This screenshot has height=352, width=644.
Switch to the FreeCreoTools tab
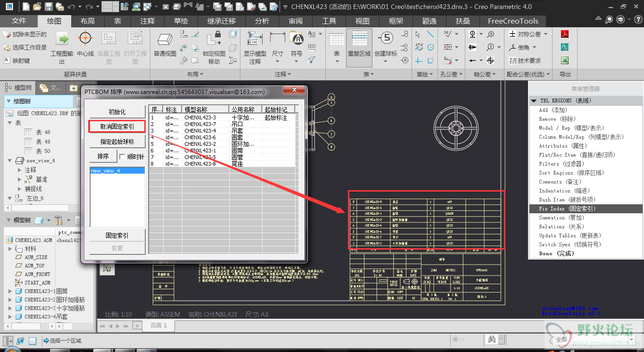tap(513, 21)
